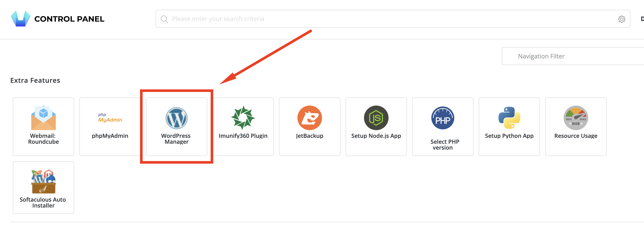Screen dimensions: 644x227
Task: Click the magnifying glass search icon
Action: coord(164,19)
